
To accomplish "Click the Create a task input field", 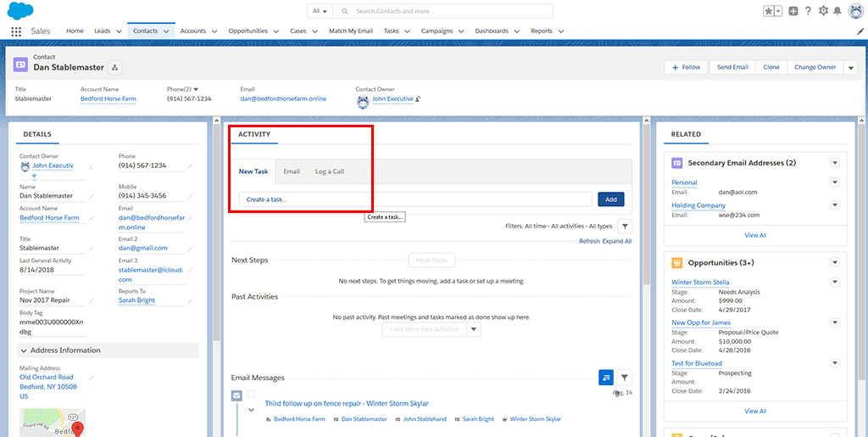I will click(415, 199).
